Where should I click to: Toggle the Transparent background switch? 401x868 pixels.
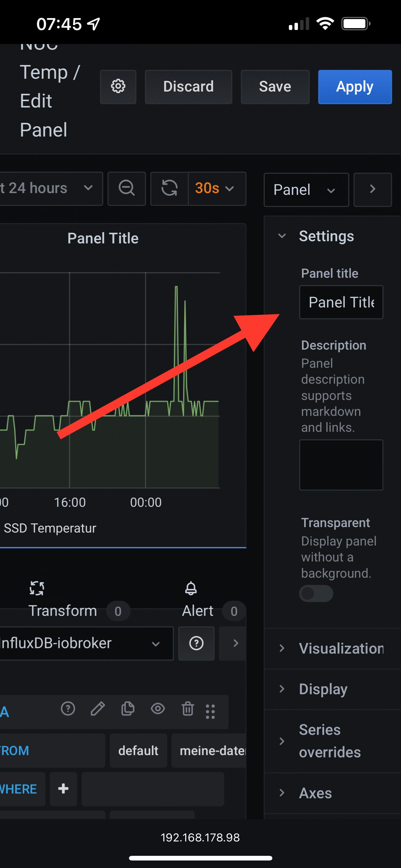316,593
